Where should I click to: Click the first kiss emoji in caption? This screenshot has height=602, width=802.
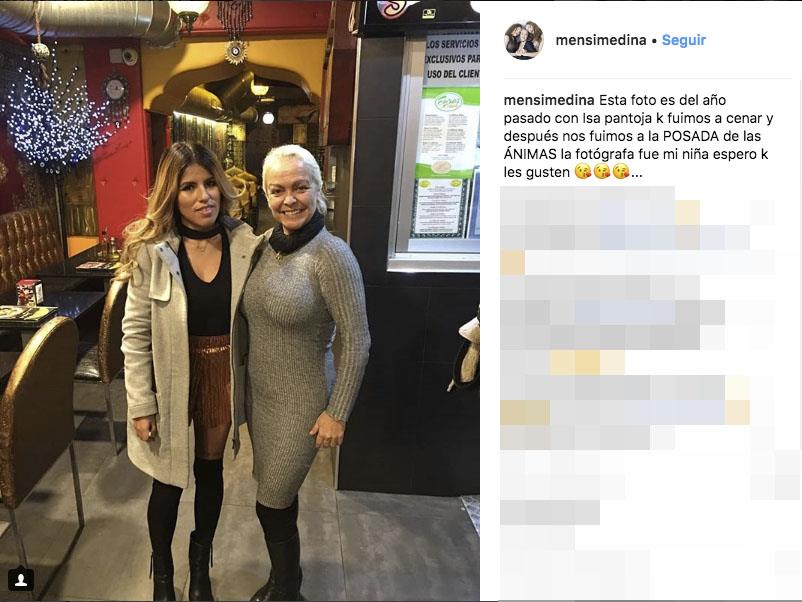(583, 171)
